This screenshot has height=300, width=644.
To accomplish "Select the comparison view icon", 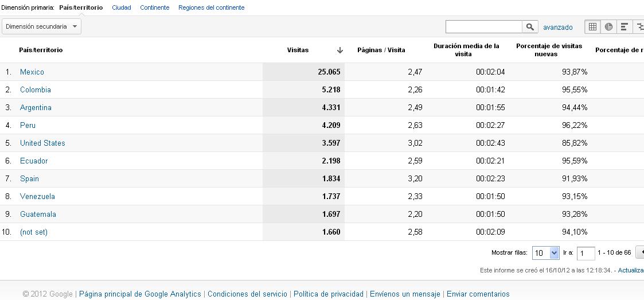I will [x=639, y=27].
